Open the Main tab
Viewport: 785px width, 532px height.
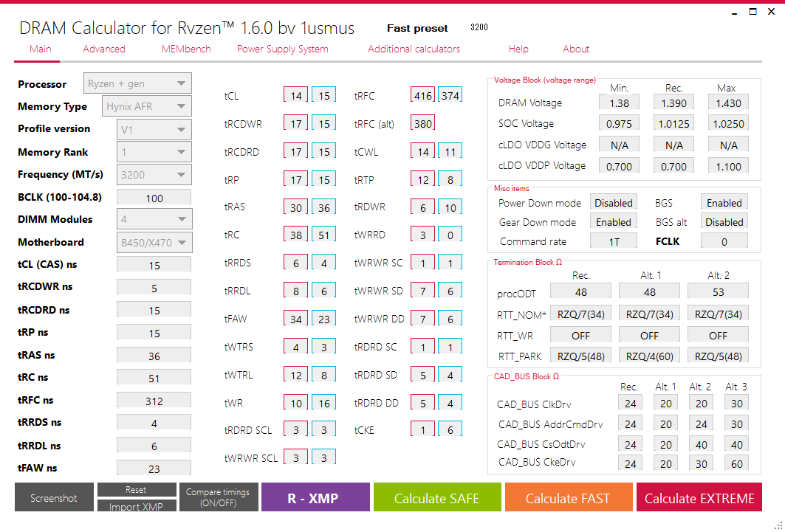coord(40,49)
